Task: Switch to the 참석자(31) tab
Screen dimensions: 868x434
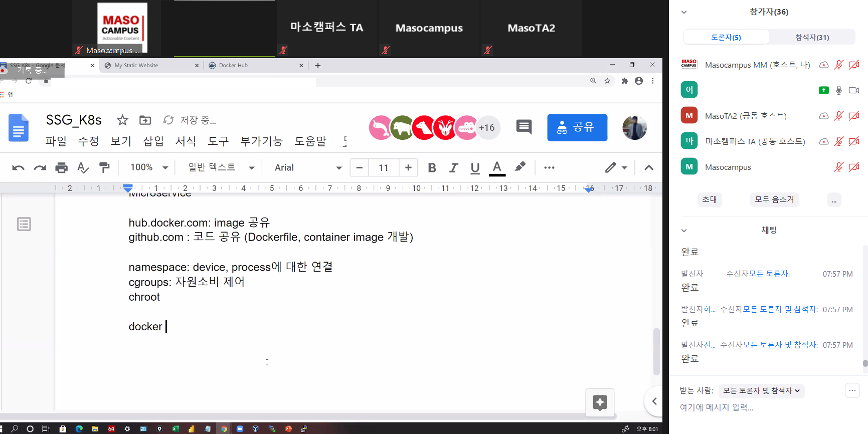Action: [x=811, y=37]
